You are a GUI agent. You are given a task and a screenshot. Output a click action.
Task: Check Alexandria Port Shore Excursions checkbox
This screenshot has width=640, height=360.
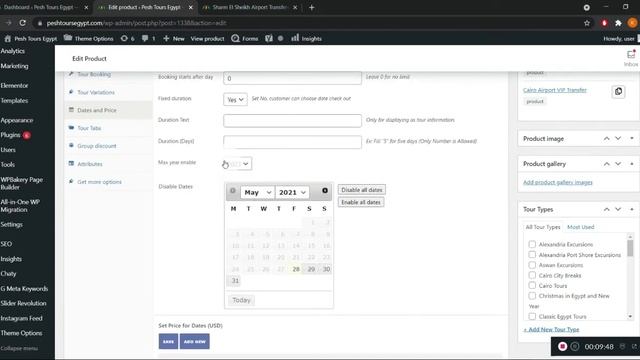[x=532, y=255]
